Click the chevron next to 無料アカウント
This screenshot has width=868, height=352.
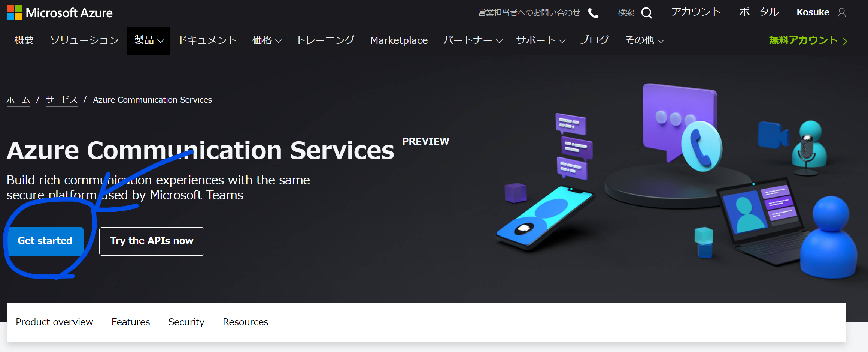(845, 40)
